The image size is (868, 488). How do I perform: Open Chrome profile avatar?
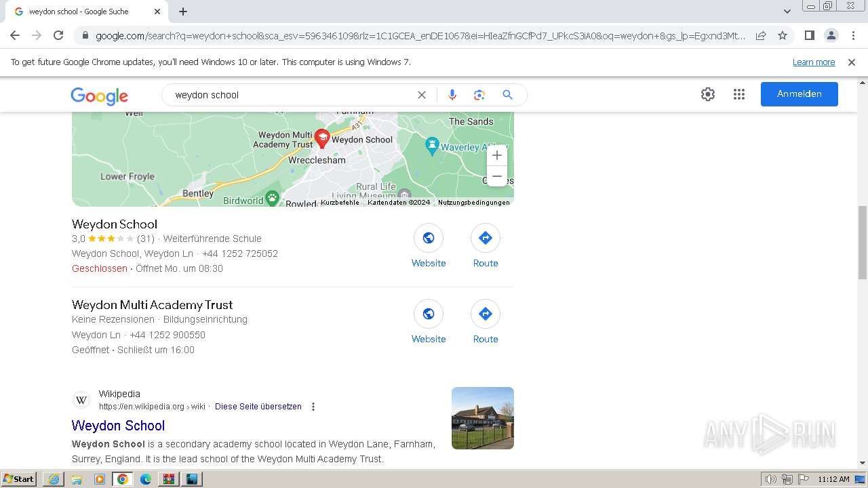click(x=831, y=35)
